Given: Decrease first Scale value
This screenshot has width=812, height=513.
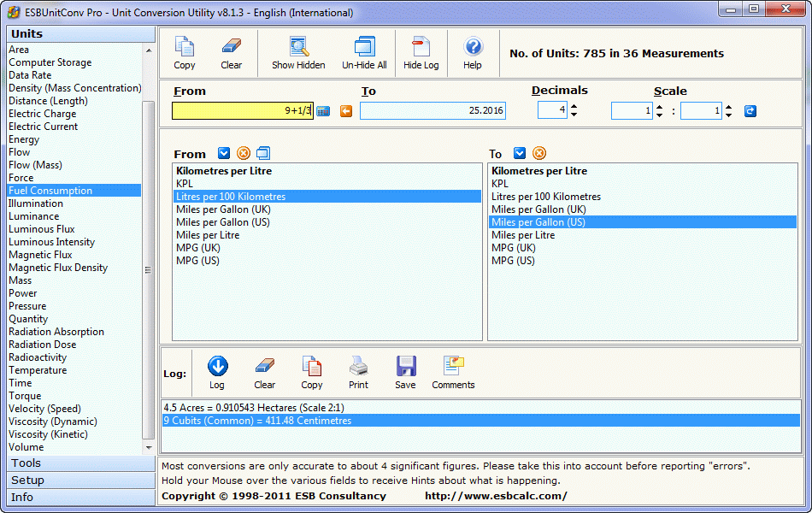Looking at the screenshot, I should [x=659, y=115].
